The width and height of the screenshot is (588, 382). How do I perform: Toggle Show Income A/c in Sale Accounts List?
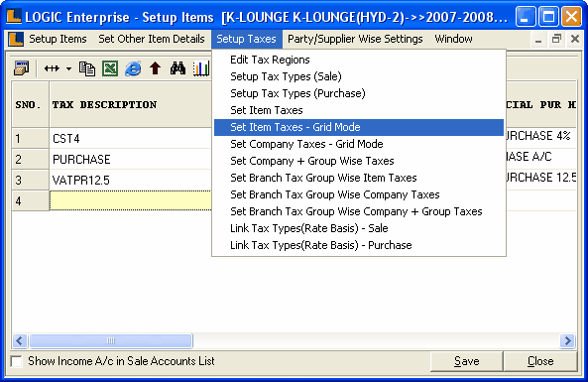17,361
